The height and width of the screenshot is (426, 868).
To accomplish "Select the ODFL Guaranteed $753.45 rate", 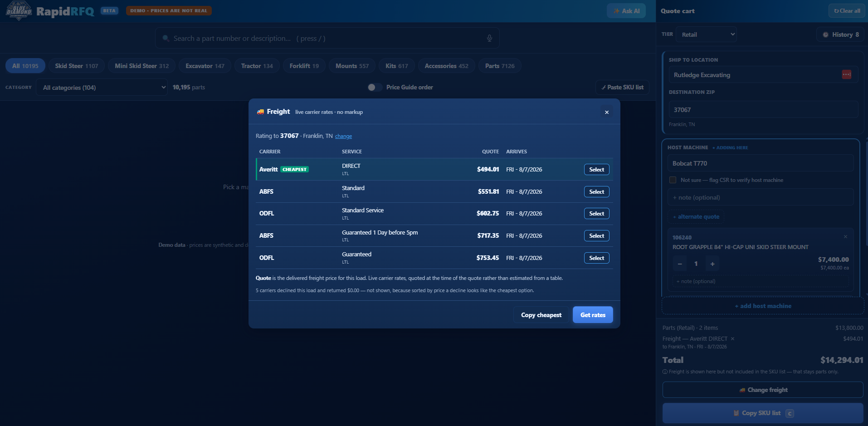I will pyautogui.click(x=596, y=258).
